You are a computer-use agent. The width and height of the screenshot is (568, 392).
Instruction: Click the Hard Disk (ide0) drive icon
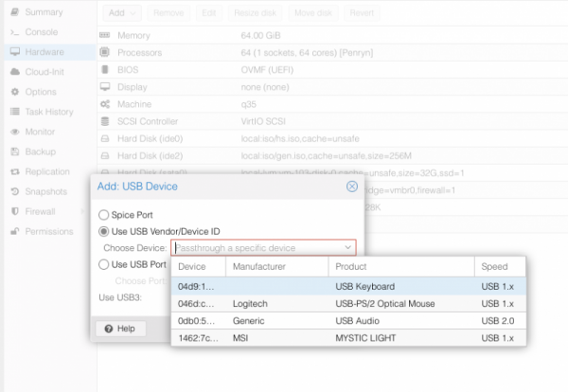(105, 139)
